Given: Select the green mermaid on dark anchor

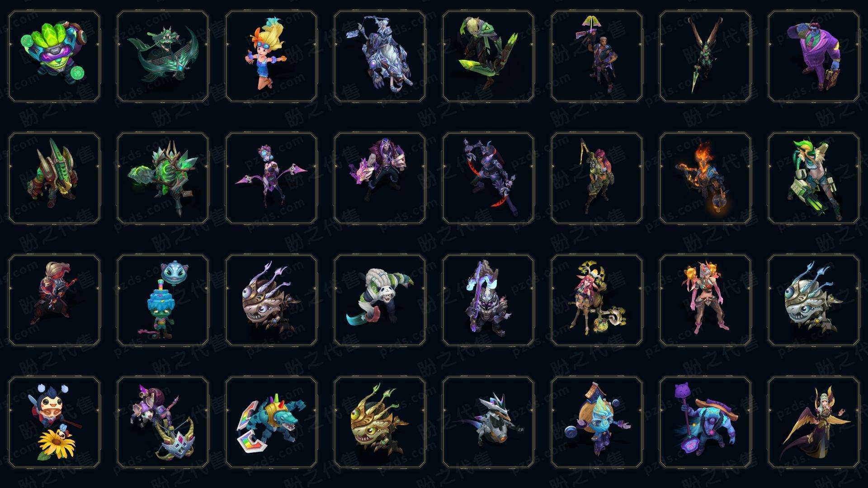Looking at the screenshot, I should 163,56.
